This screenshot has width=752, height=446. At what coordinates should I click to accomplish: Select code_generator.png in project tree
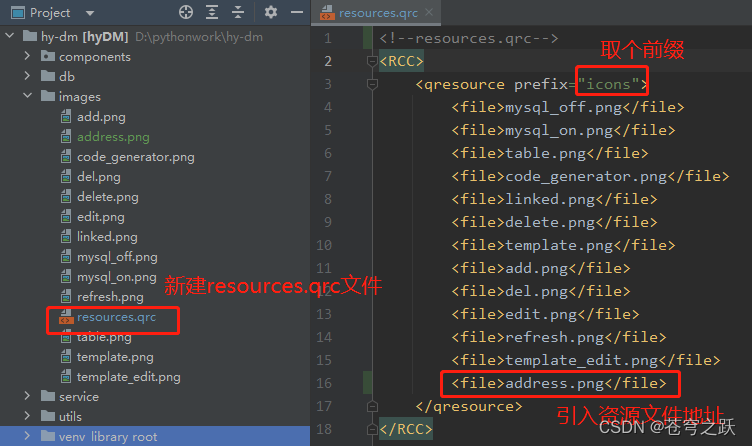click(x=136, y=157)
